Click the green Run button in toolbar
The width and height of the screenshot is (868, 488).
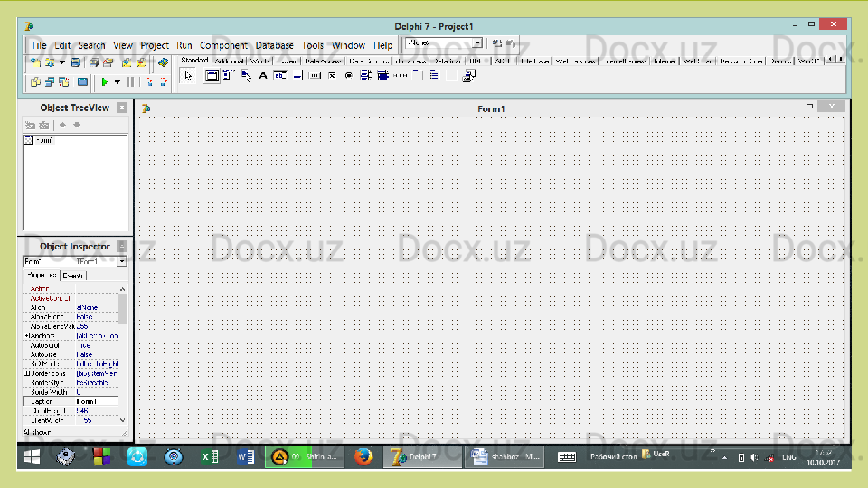click(x=105, y=82)
